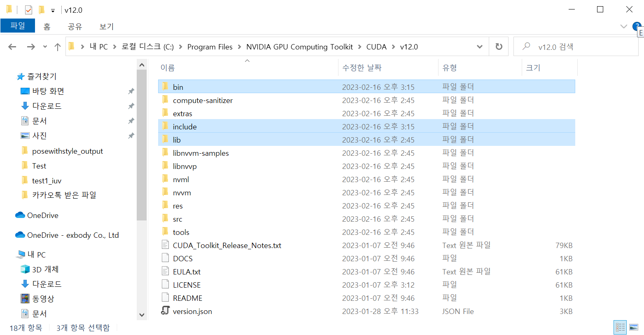644x335 pixels.
Task: Click 로컬 디스크 (C:) breadcrumb in address bar
Action: [148, 47]
